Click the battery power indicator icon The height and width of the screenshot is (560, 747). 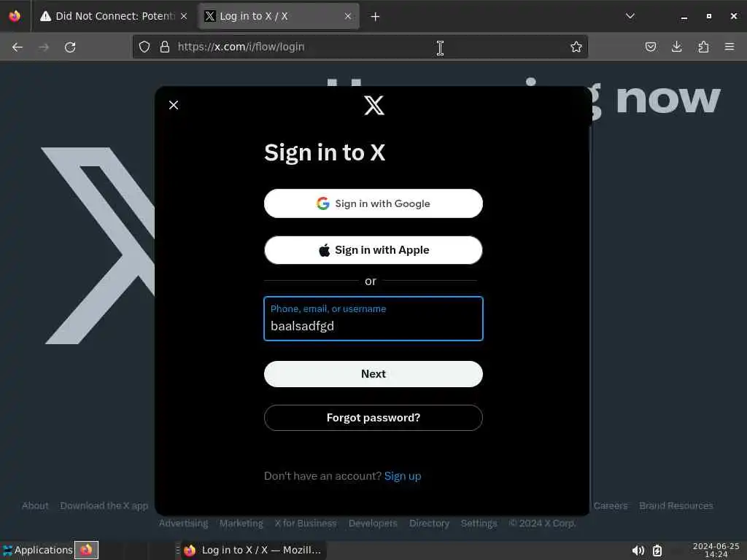tap(657, 551)
